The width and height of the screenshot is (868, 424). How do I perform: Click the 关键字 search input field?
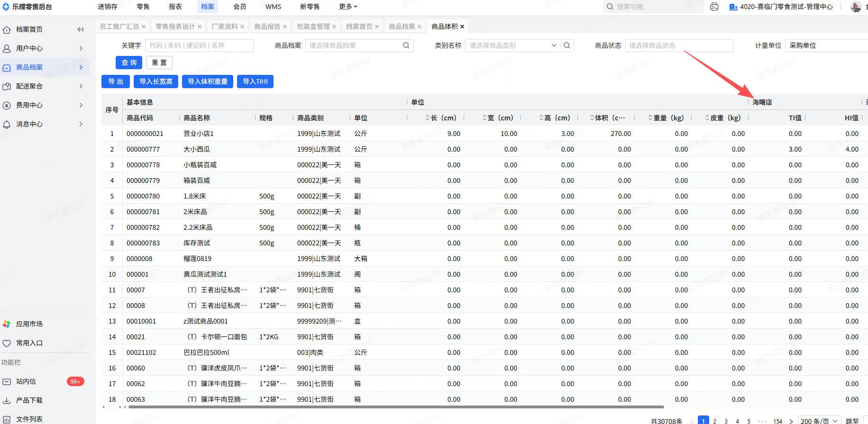pos(199,45)
